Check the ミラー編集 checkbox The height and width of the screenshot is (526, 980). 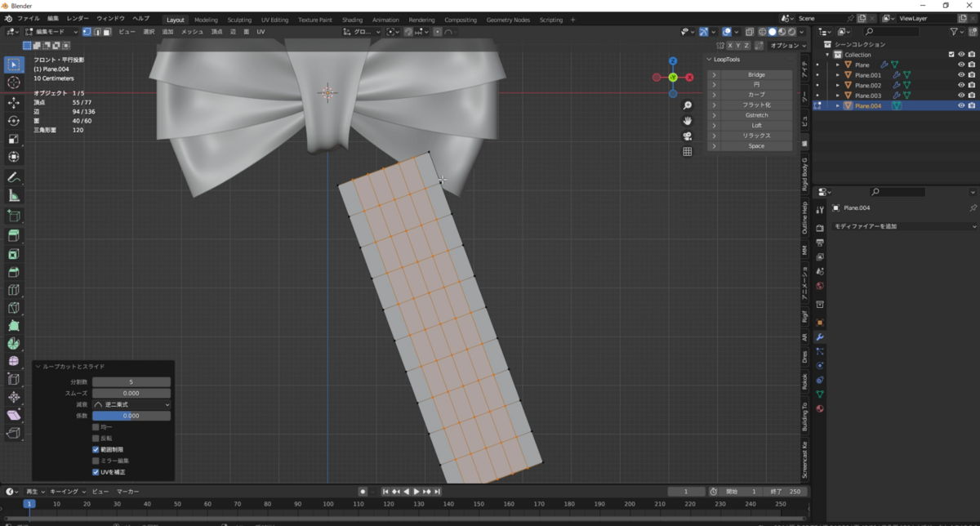[x=96, y=461]
